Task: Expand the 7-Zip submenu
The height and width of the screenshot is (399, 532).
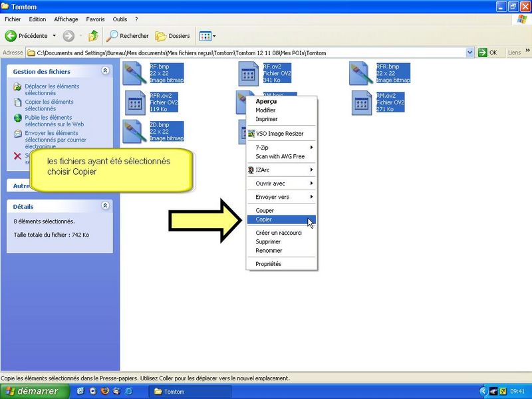Action: [281, 148]
